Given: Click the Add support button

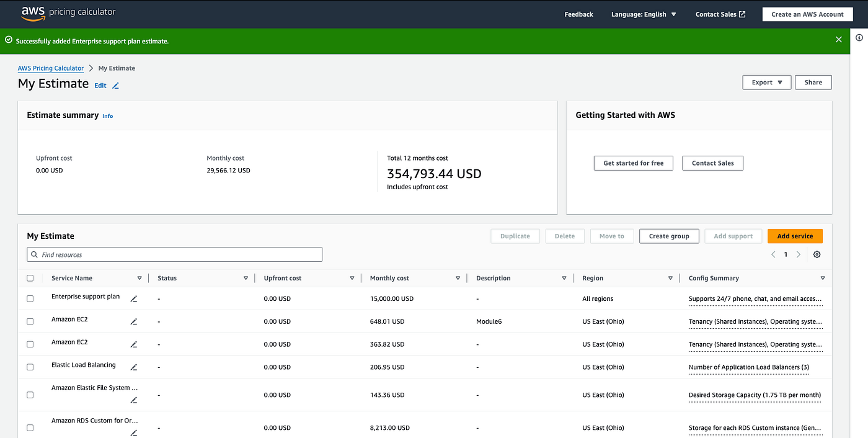Looking at the screenshot, I should click(733, 236).
